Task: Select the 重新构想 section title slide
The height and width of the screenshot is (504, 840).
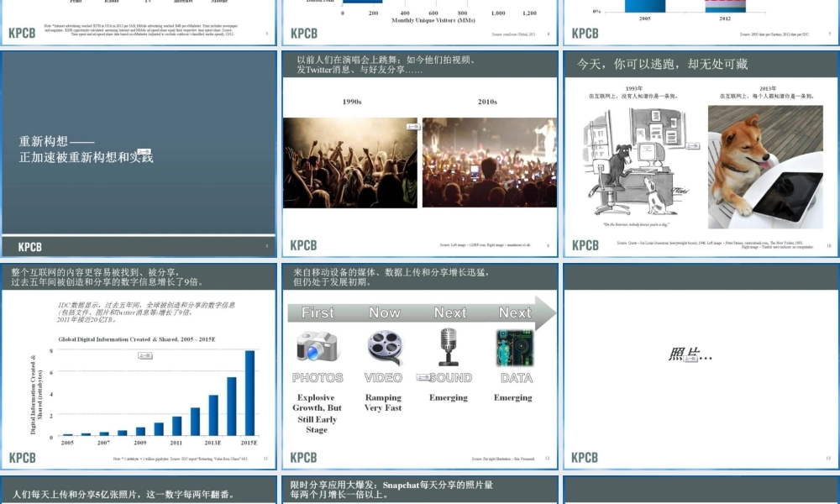Action: tap(139, 154)
